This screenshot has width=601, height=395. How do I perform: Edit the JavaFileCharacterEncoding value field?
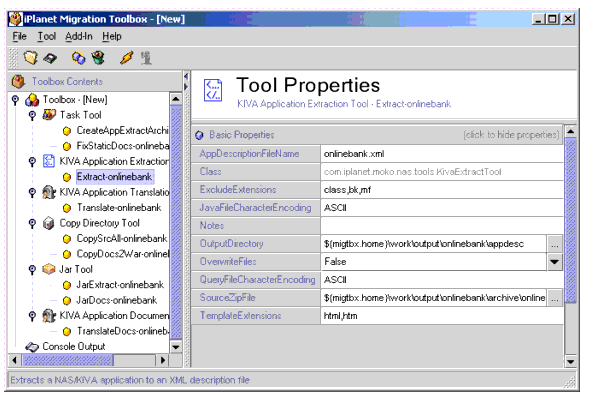pos(442,208)
